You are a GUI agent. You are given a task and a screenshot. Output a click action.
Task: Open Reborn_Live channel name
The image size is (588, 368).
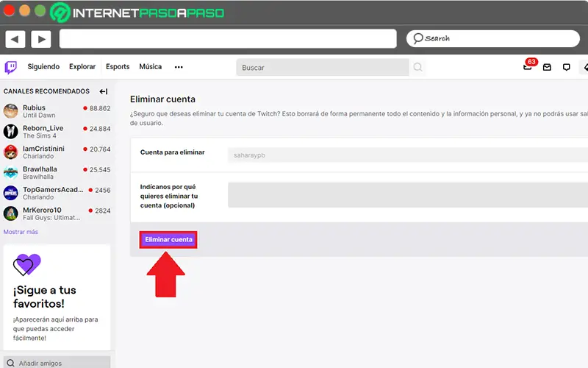click(x=43, y=128)
